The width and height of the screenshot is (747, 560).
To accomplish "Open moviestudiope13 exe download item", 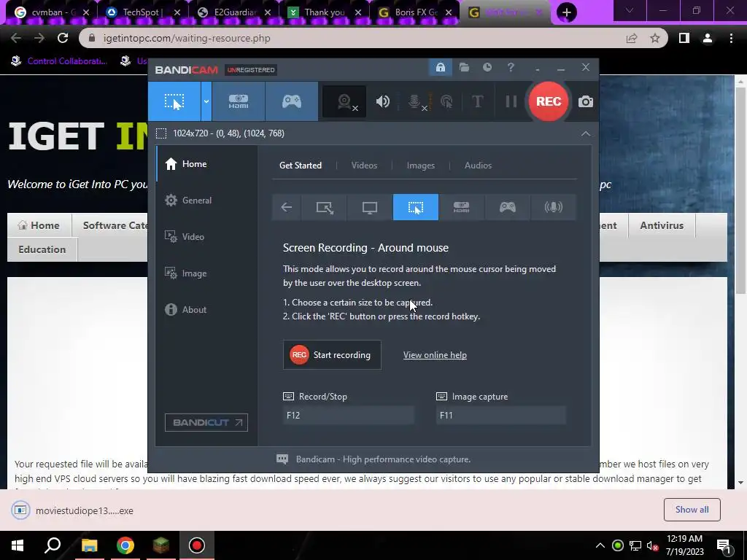I will [x=74, y=510].
